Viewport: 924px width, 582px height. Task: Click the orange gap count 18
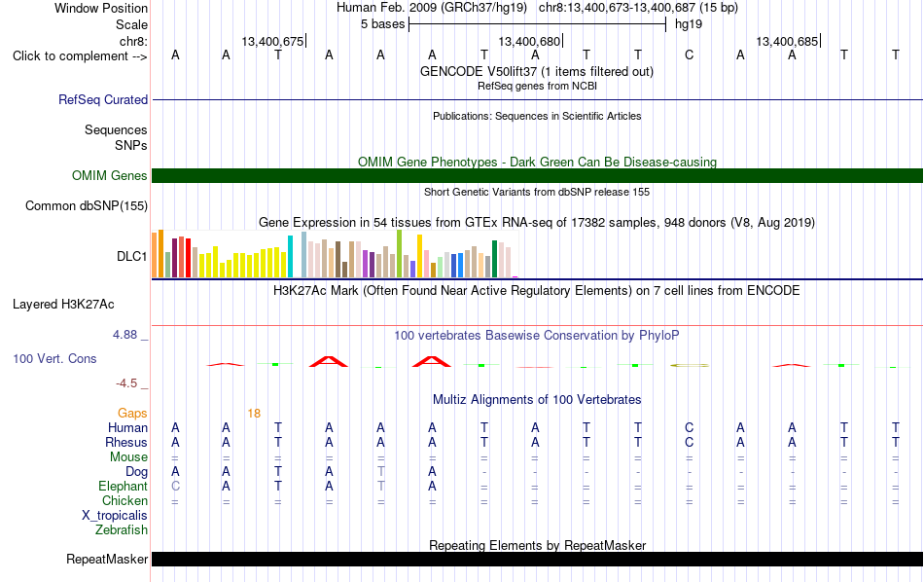tap(254, 414)
